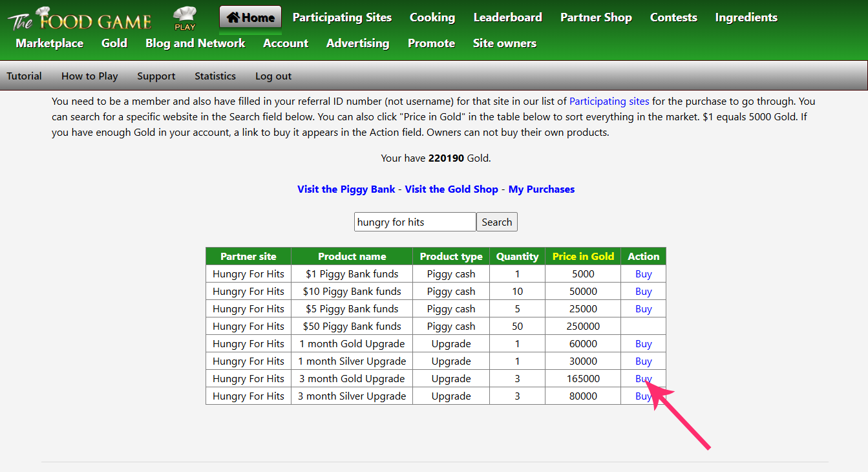Open the Ingredients menu
This screenshot has width=868, height=472.
click(x=746, y=17)
